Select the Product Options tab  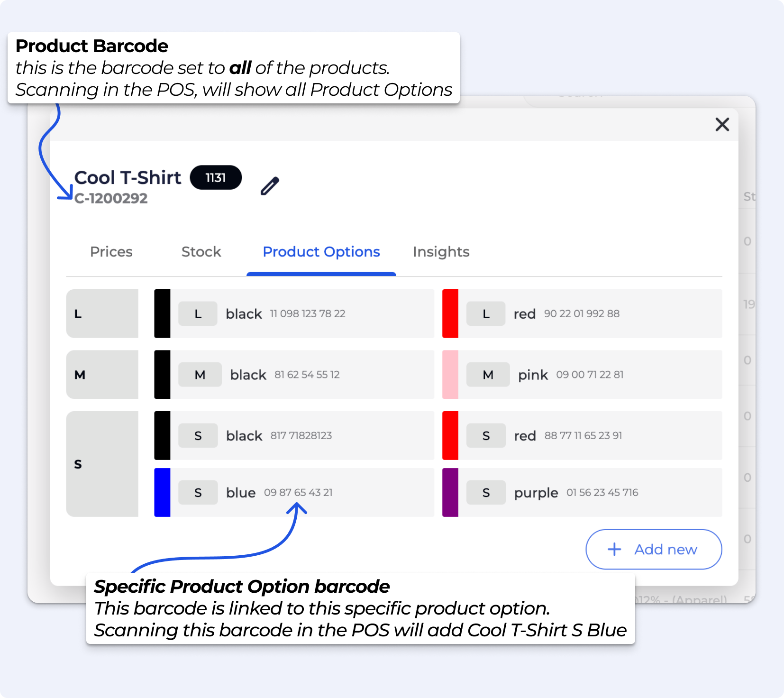point(321,252)
